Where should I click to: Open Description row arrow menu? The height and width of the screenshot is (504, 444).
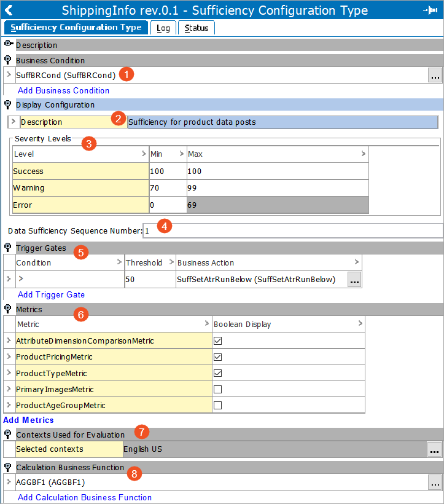[x=13, y=122]
